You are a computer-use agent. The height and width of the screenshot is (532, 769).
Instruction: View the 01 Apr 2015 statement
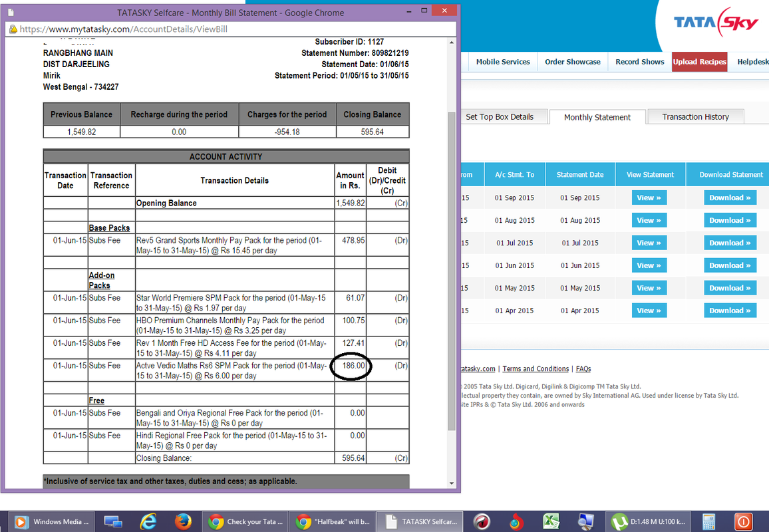click(649, 311)
